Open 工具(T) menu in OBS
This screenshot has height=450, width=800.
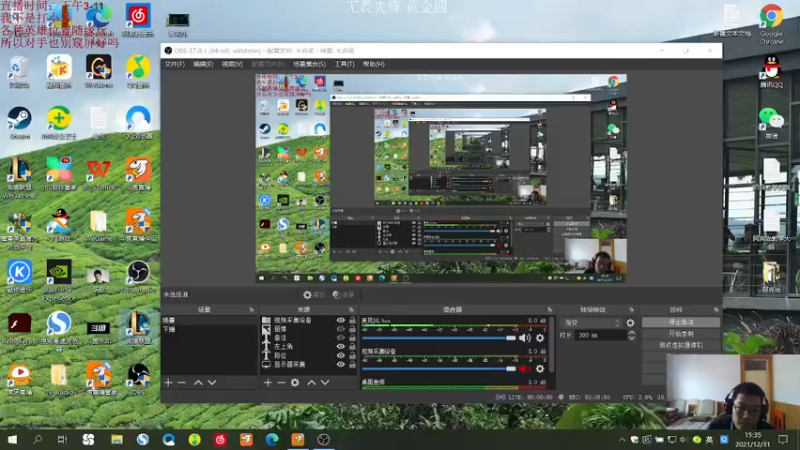[x=344, y=64]
